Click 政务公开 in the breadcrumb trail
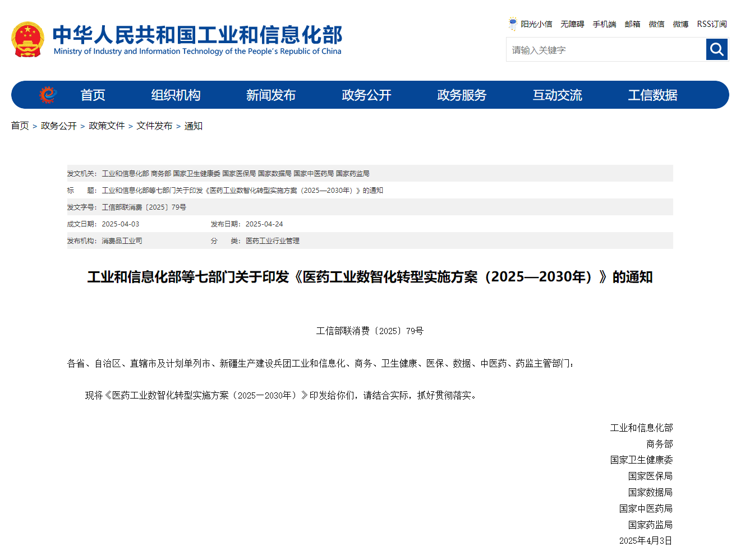 tap(59, 126)
